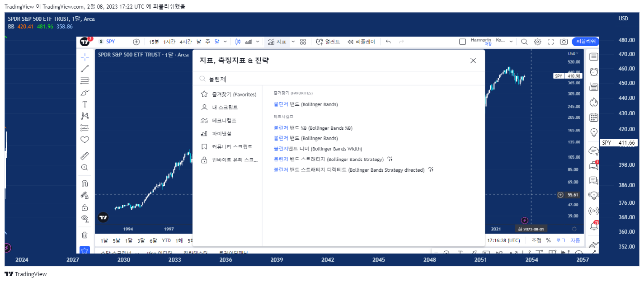
Task: Open chart settings gear icon
Action: tap(537, 42)
